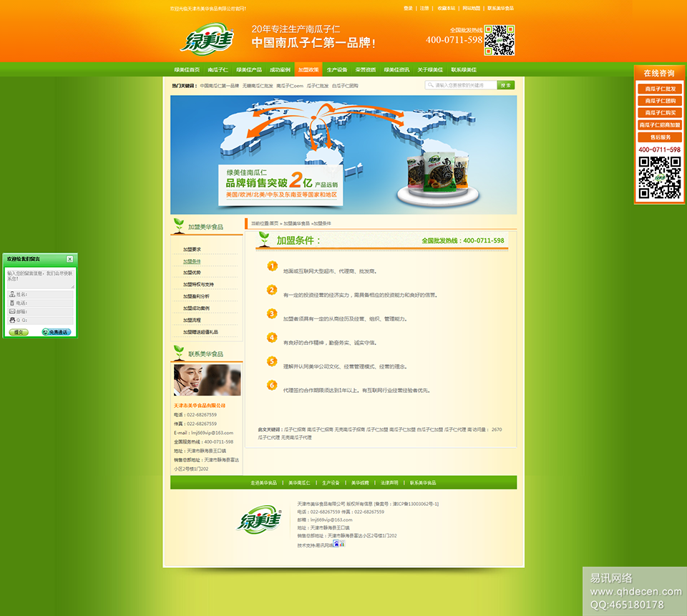This screenshot has height=616, width=687.
Task: Click the QR code in 在线咨询 panel
Action: point(659,178)
